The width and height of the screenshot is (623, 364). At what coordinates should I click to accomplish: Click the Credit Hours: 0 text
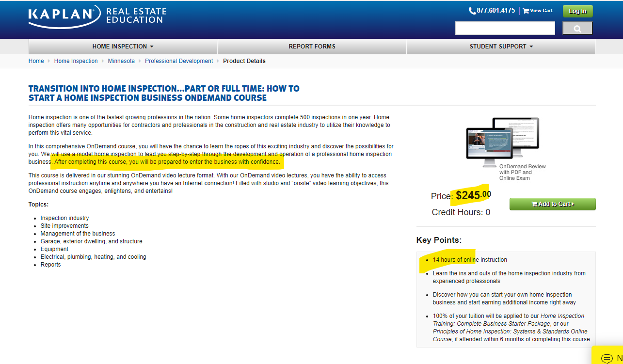tap(461, 212)
